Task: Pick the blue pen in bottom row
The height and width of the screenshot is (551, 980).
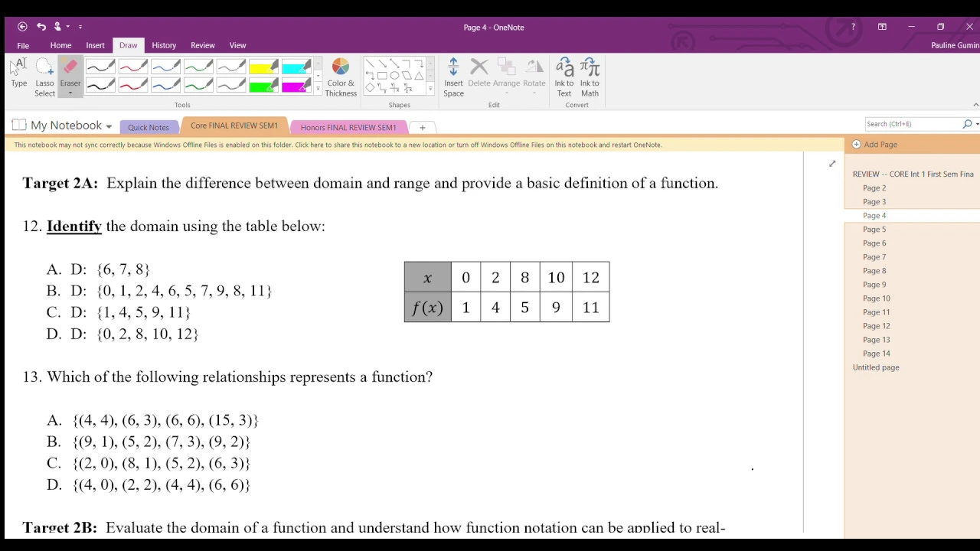Action: tap(165, 86)
